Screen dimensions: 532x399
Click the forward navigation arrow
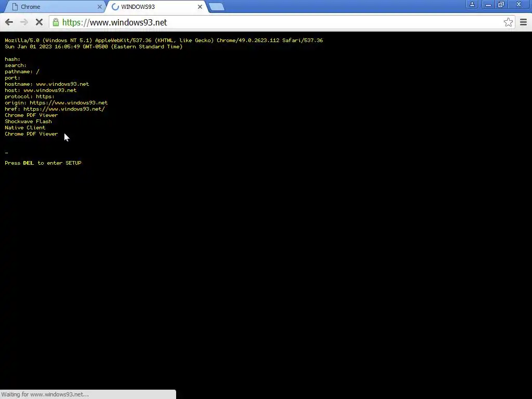[x=24, y=22]
